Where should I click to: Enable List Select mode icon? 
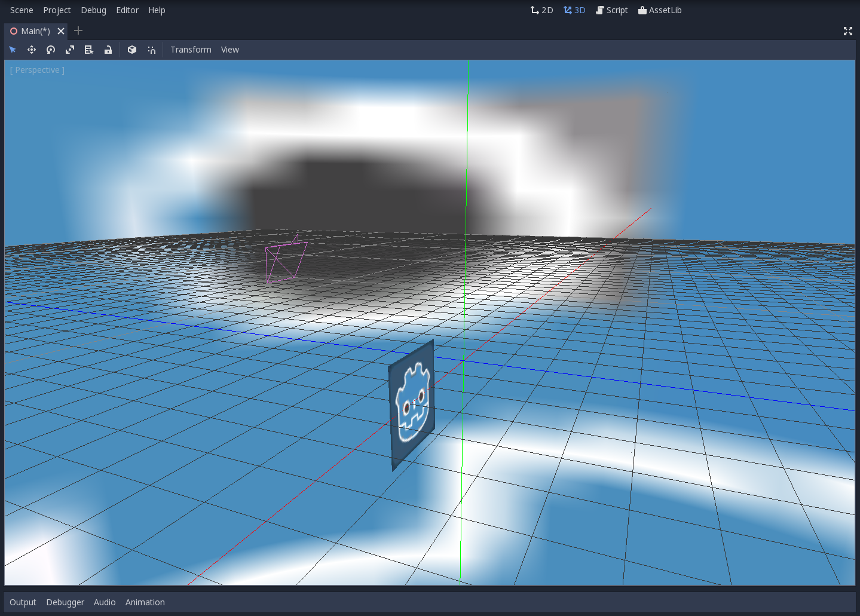(x=89, y=50)
